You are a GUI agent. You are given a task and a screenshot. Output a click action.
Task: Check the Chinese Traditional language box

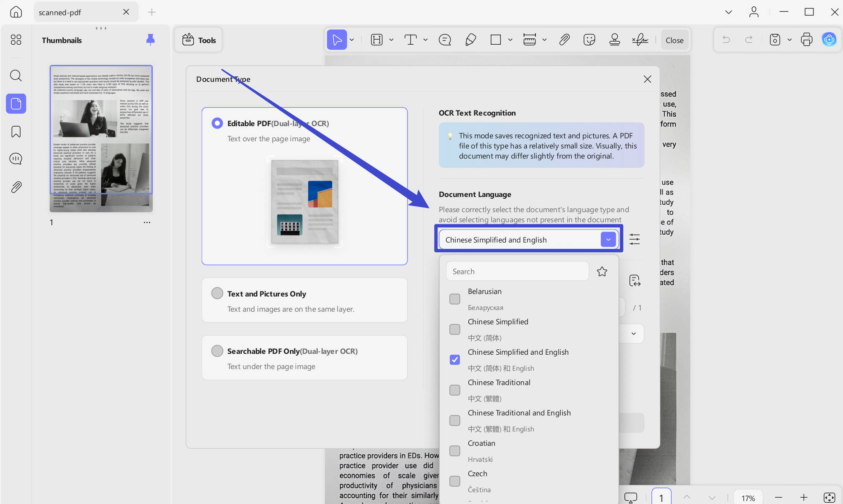(455, 390)
